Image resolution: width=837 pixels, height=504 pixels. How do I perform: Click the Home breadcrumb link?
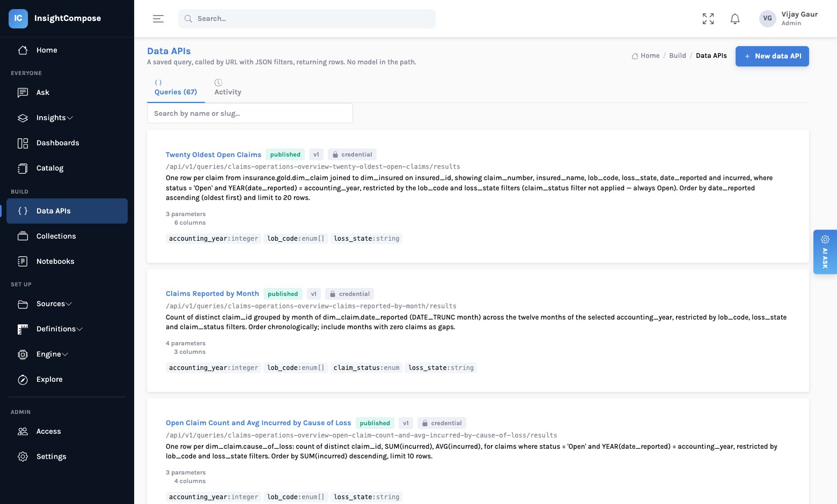click(x=645, y=56)
